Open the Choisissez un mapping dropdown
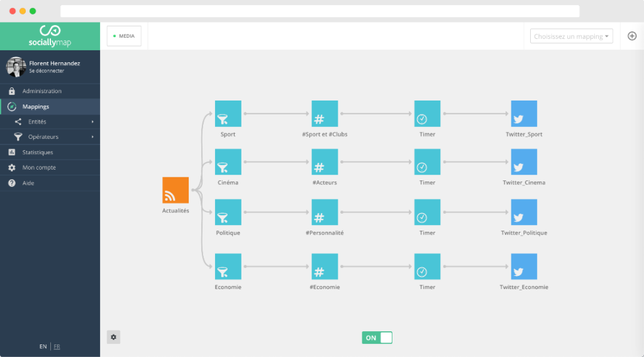This screenshot has width=644, height=357. tap(571, 36)
